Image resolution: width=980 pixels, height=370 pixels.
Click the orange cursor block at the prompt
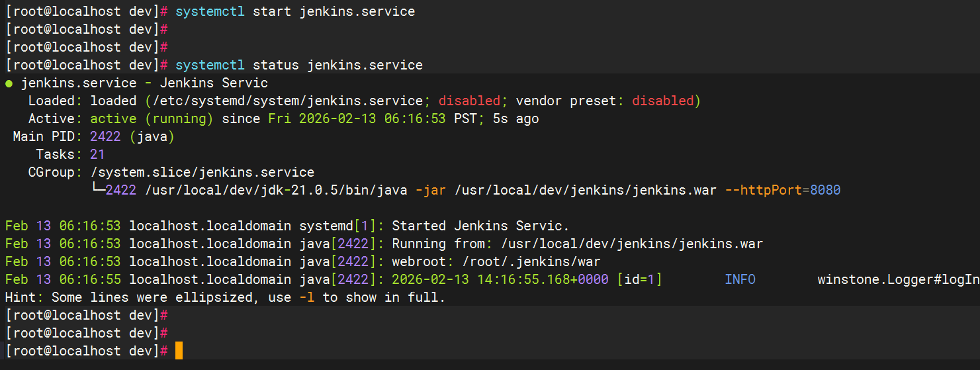point(179,351)
